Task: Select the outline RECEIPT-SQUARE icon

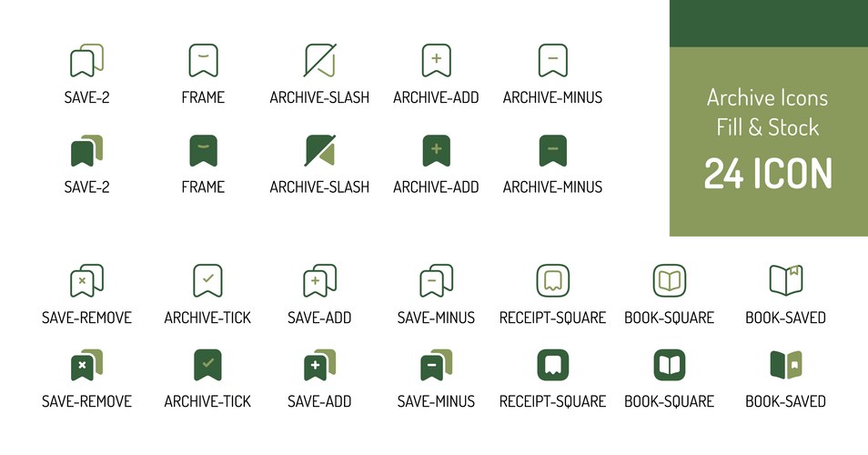Action: click(x=552, y=280)
